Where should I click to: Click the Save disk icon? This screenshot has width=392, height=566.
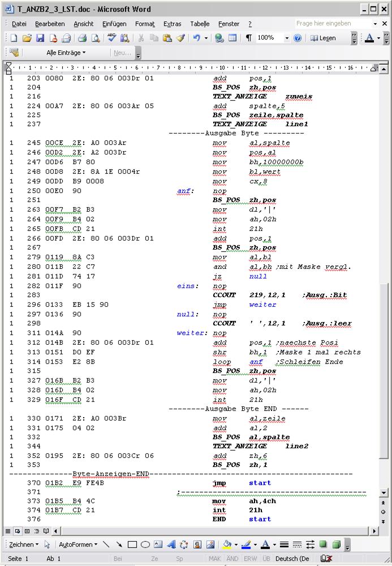pyautogui.click(x=40, y=38)
